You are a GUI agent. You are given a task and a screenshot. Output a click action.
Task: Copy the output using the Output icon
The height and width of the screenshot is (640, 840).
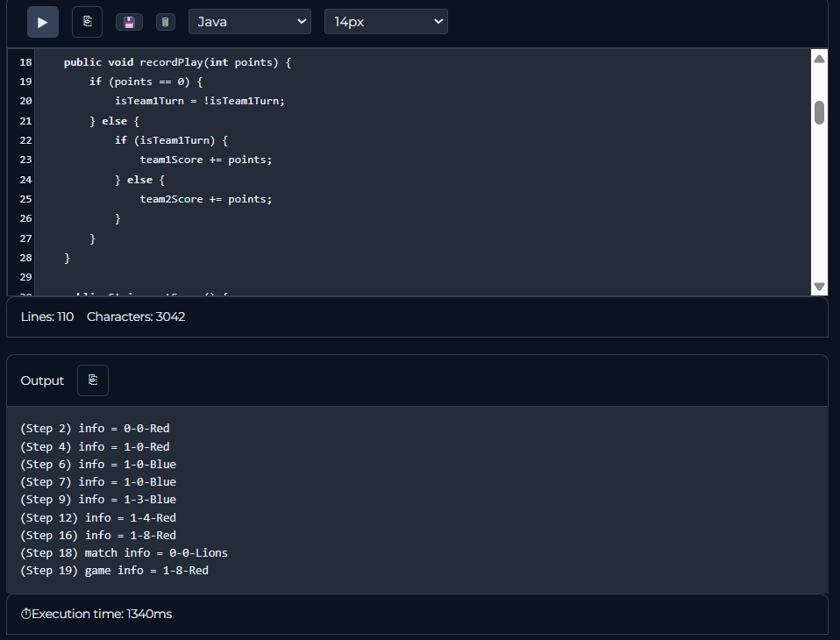(x=93, y=380)
